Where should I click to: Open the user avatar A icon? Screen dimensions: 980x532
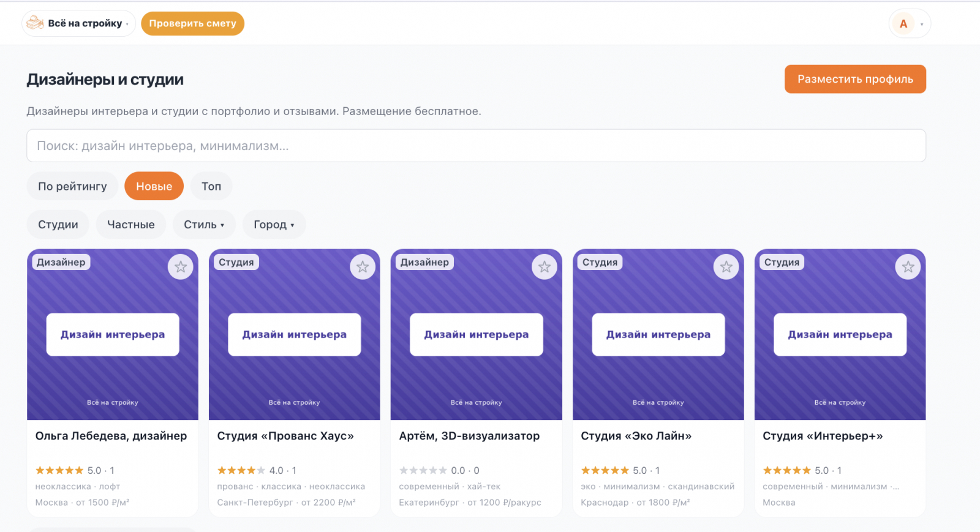point(903,24)
